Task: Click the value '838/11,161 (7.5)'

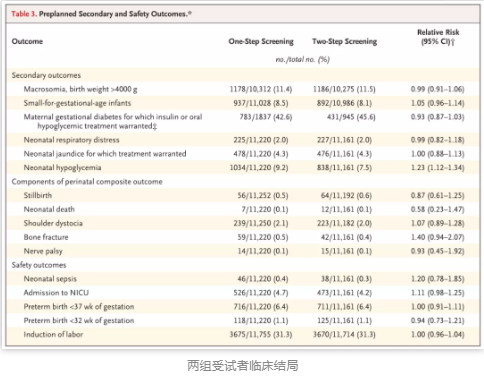Action: click(x=344, y=168)
